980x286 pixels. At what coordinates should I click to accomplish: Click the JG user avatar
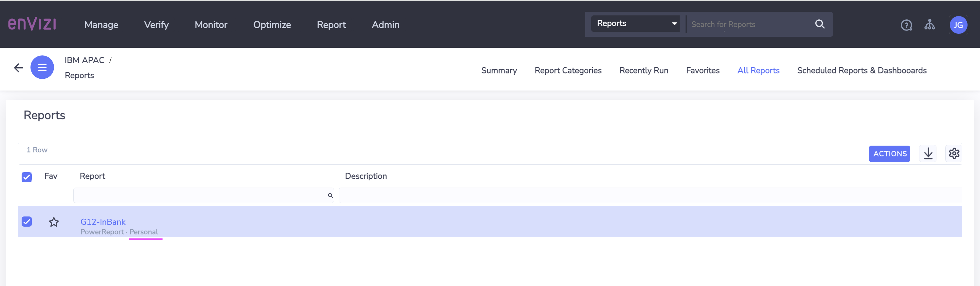(958, 25)
